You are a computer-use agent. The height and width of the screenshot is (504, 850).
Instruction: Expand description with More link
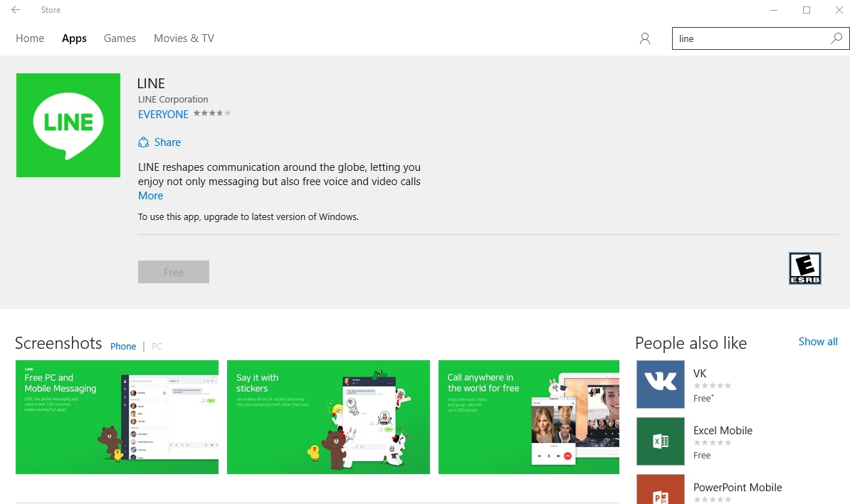click(151, 196)
